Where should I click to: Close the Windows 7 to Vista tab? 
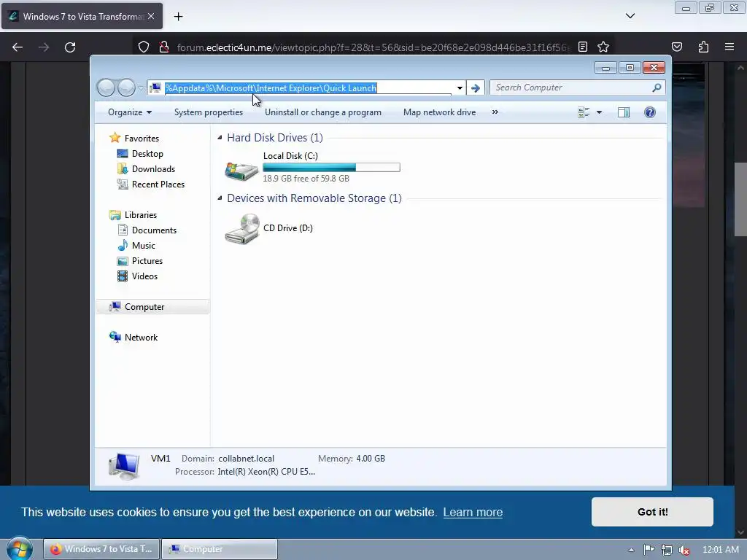151,16
